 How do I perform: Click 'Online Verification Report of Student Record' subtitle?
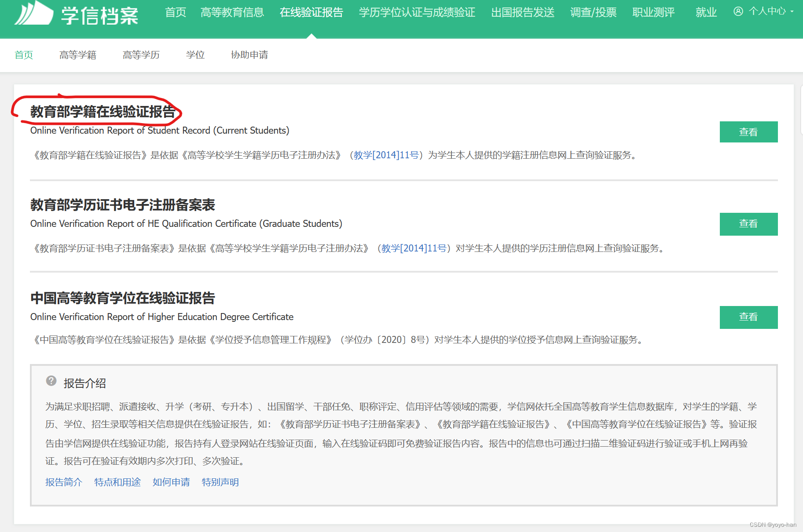tap(160, 131)
